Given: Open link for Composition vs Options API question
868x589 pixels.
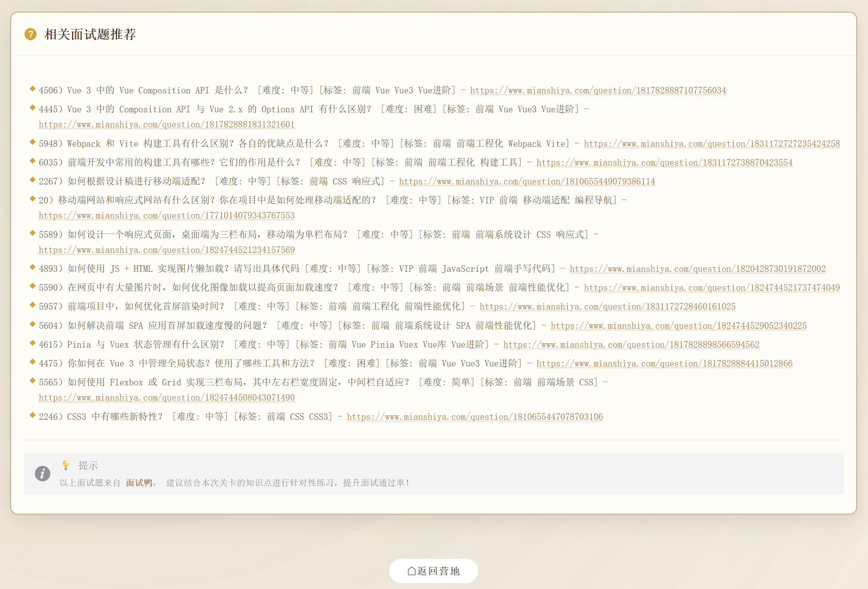Looking at the screenshot, I should click(x=167, y=125).
